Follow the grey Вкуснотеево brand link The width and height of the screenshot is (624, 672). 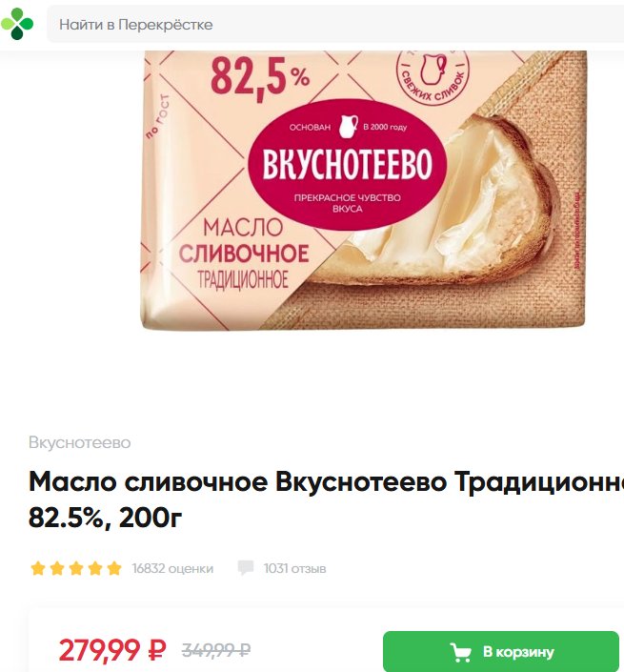coord(80,442)
